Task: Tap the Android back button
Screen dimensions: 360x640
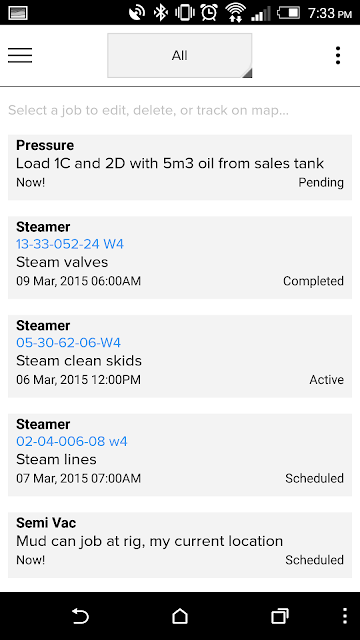Action: (x=80, y=616)
